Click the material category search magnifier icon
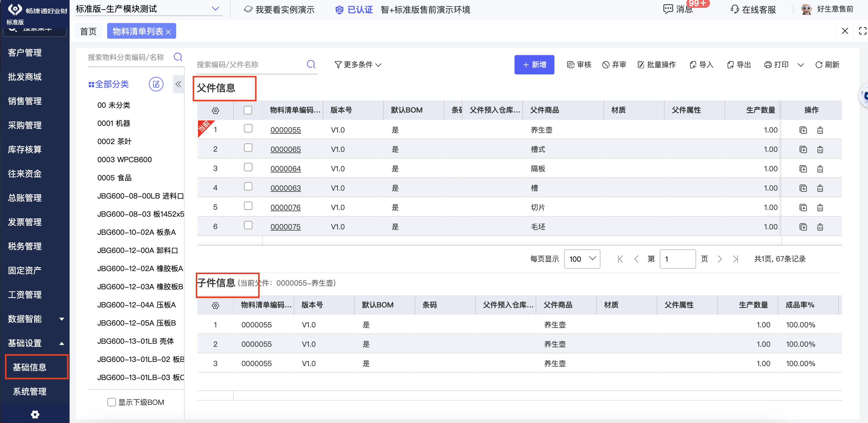This screenshot has height=423, width=868. point(178,57)
